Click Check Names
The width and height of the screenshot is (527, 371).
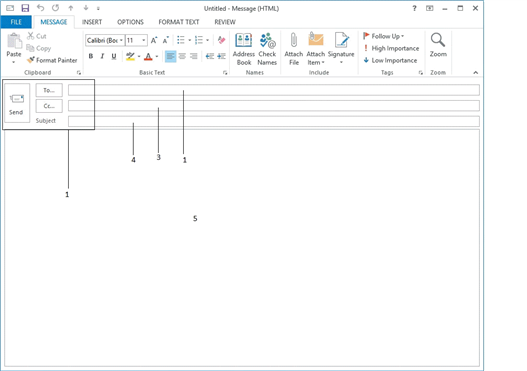coord(267,49)
